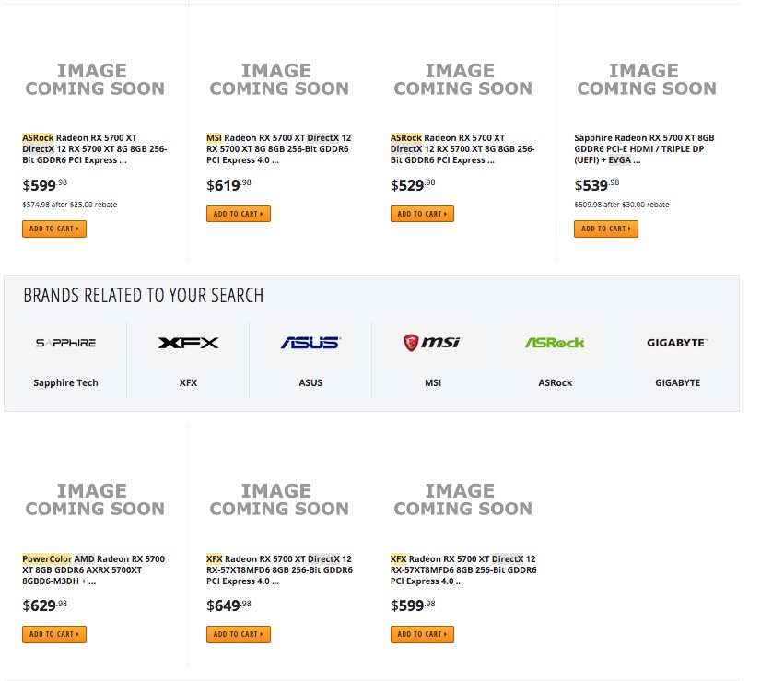Viewport: 784px width, 681px height.
Task: Select the ASUS brand logo
Action: 310,343
